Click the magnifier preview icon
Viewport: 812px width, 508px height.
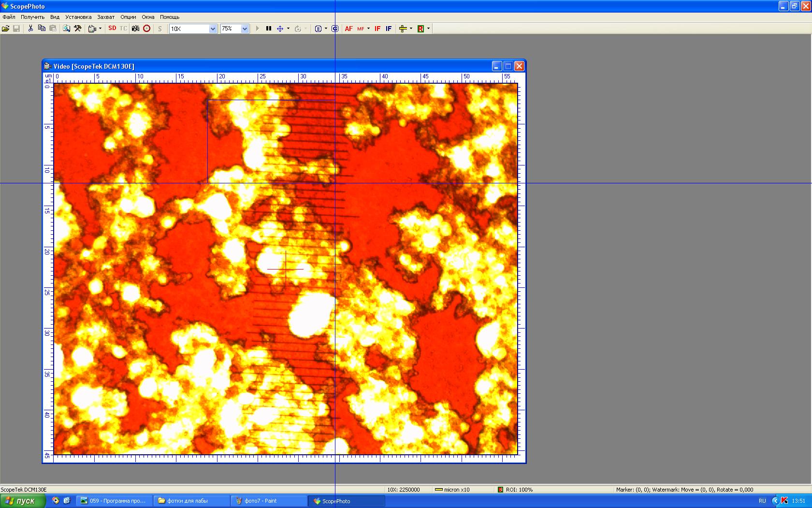[66, 29]
